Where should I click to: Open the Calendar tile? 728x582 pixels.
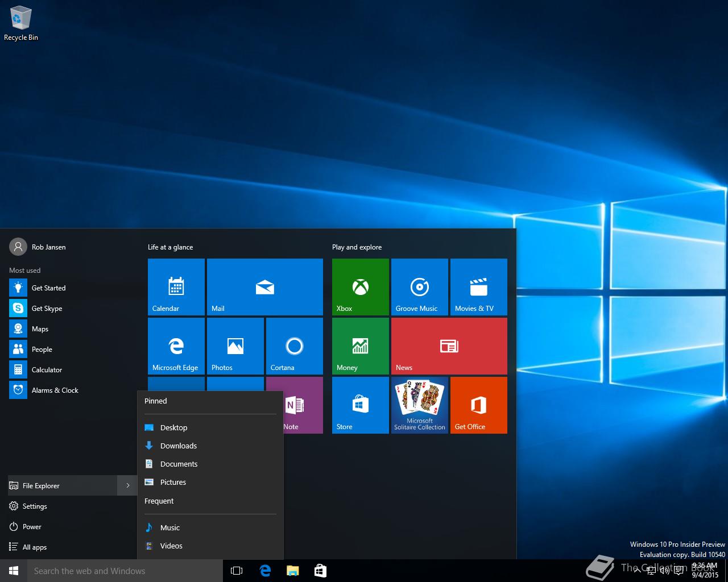(x=176, y=287)
